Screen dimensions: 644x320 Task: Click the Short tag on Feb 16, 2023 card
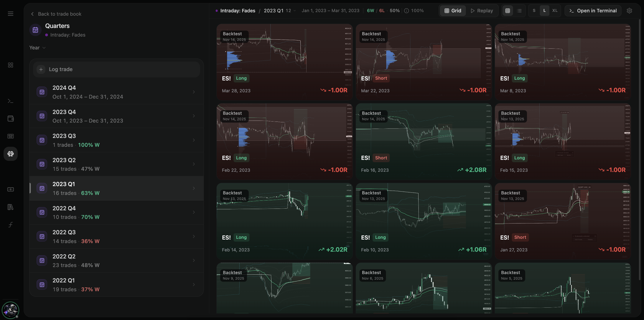[x=381, y=158]
